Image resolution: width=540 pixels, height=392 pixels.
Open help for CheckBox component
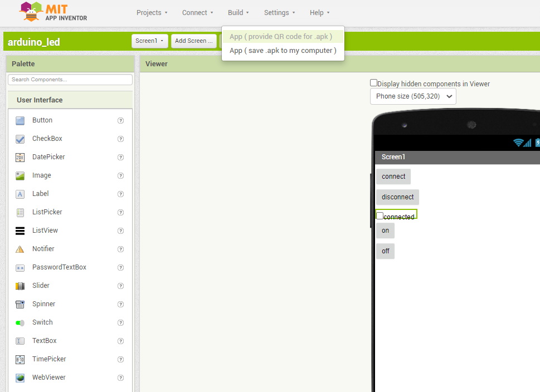pyautogui.click(x=120, y=139)
